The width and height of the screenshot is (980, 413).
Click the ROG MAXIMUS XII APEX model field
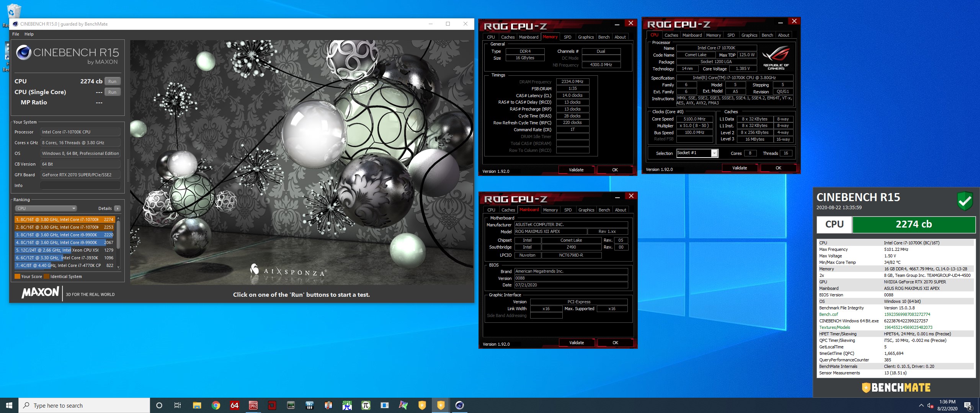tap(550, 232)
